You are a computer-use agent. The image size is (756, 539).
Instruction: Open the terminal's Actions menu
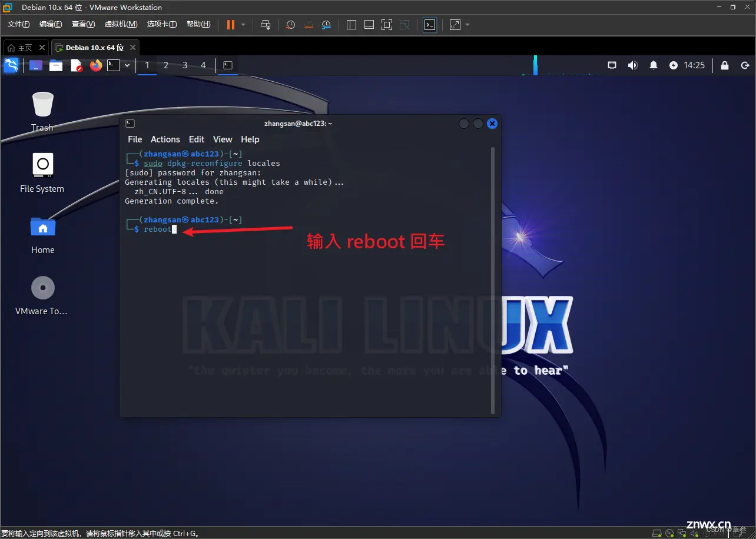click(165, 139)
